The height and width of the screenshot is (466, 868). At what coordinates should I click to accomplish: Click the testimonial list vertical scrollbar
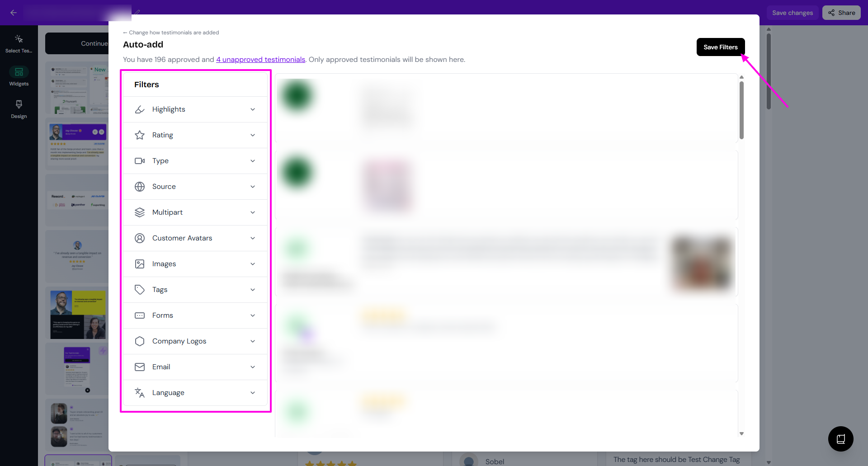pos(741,110)
